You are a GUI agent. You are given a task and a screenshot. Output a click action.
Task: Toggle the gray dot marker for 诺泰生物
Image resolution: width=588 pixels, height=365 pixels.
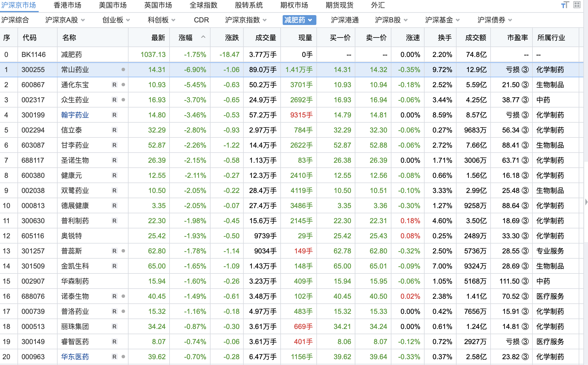(123, 296)
